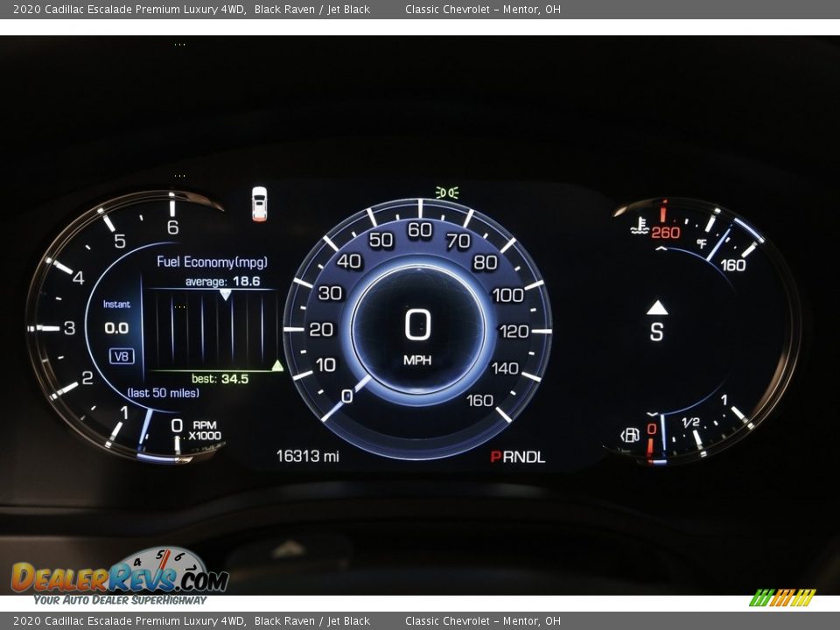Click the average mpg triangle marker
840x630 pixels.
click(x=226, y=295)
